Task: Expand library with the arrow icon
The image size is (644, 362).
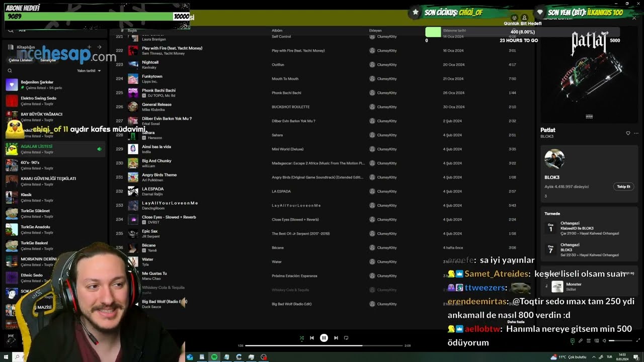Action: click(x=99, y=47)
